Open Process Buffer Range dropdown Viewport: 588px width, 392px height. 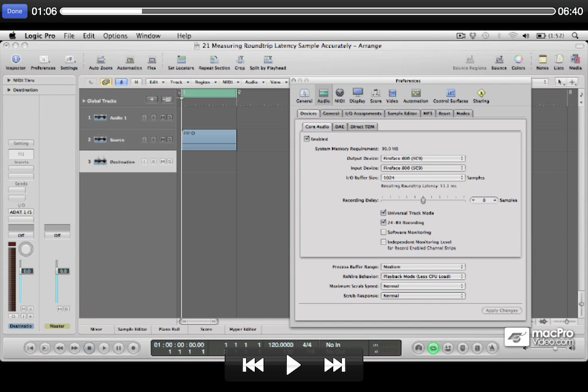(x=423, y=266)
